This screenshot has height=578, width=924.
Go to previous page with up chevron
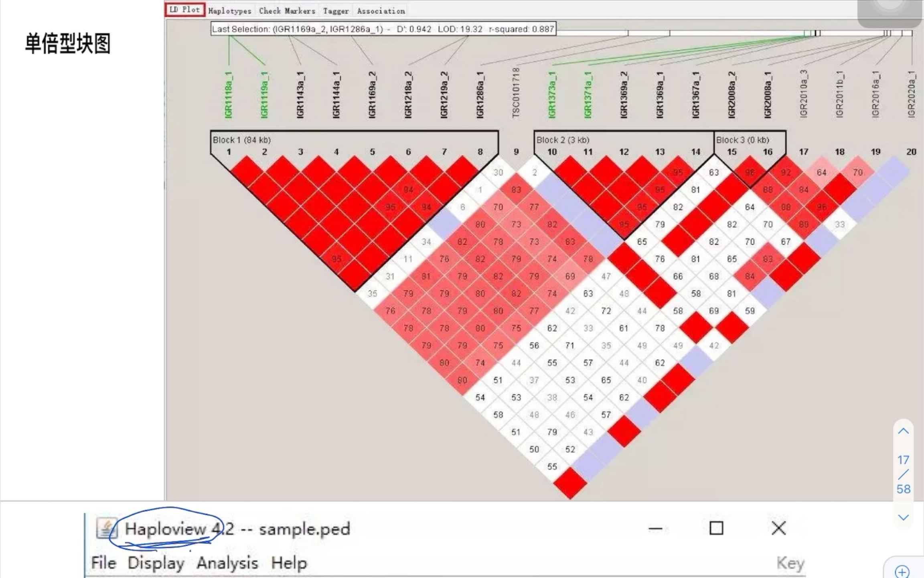tap(903, 431)
